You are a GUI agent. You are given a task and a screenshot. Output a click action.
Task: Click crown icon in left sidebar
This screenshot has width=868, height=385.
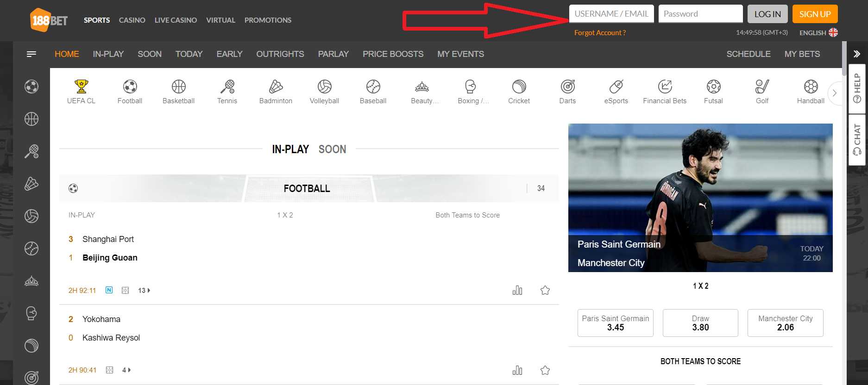coord(31,281)
